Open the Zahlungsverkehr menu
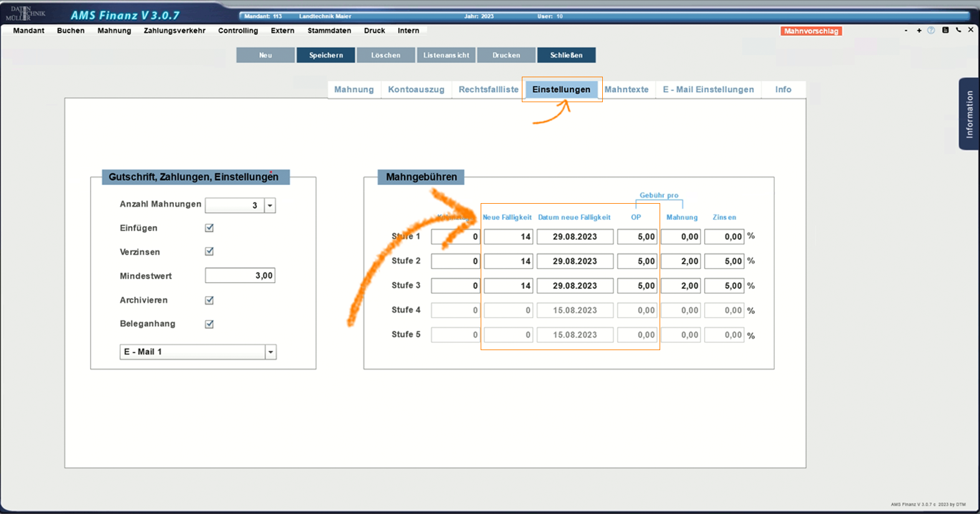 [x=175, y=31]
